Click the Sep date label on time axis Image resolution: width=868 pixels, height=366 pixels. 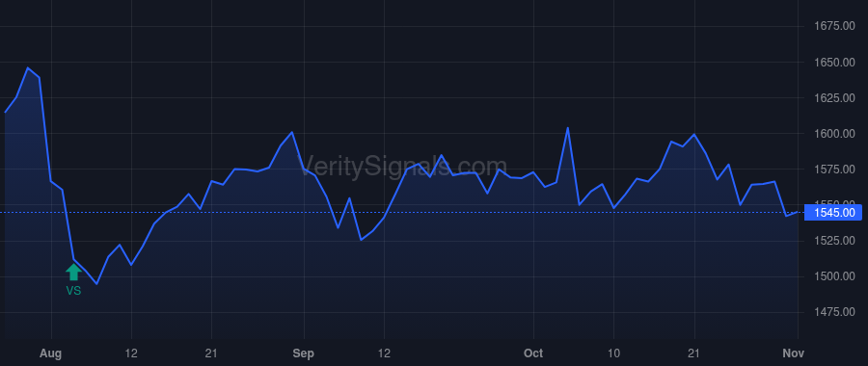[304, 353]
